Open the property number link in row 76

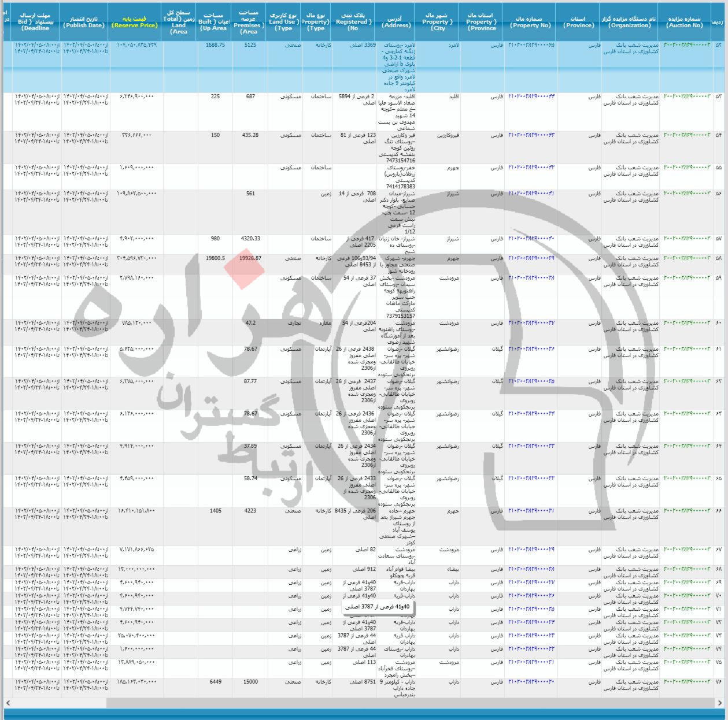[531, 682]
